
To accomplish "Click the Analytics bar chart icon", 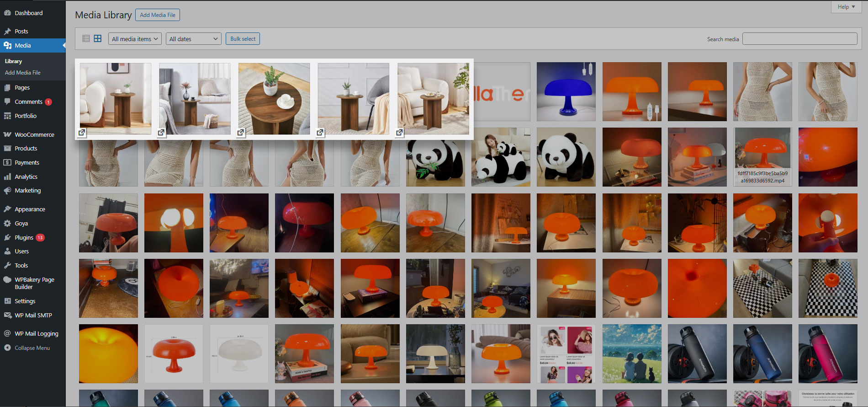I will coord(7,177).
